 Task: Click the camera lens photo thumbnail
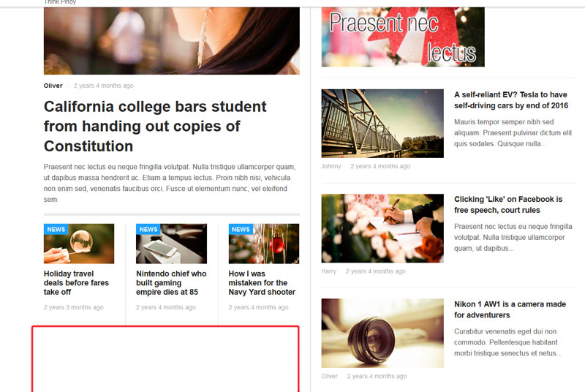tap(382, 333)
